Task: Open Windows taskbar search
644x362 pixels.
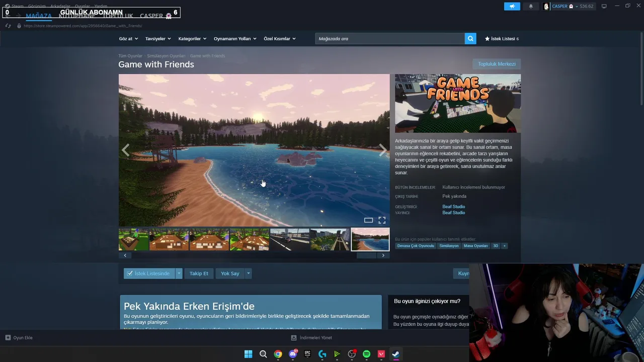Action: [x=263, y=354]
